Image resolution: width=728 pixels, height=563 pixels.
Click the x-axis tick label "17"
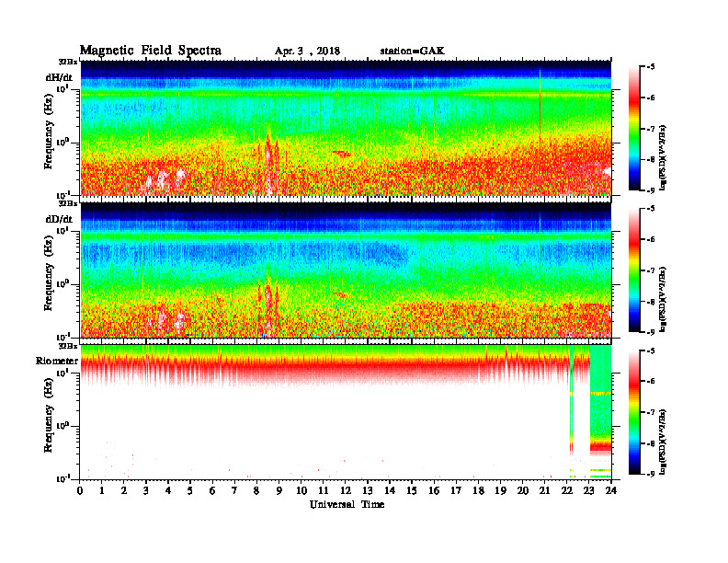coord(456,490)
